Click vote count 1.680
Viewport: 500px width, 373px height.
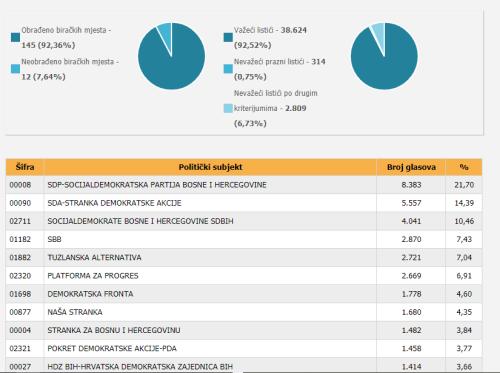pyautogui.click(x=411, y=312)
